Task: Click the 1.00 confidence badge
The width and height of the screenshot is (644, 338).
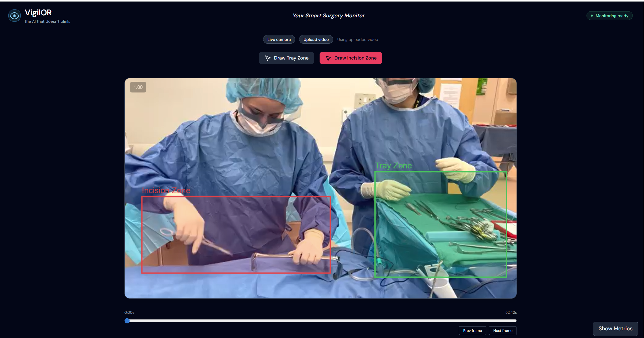Action: point(138,87)
